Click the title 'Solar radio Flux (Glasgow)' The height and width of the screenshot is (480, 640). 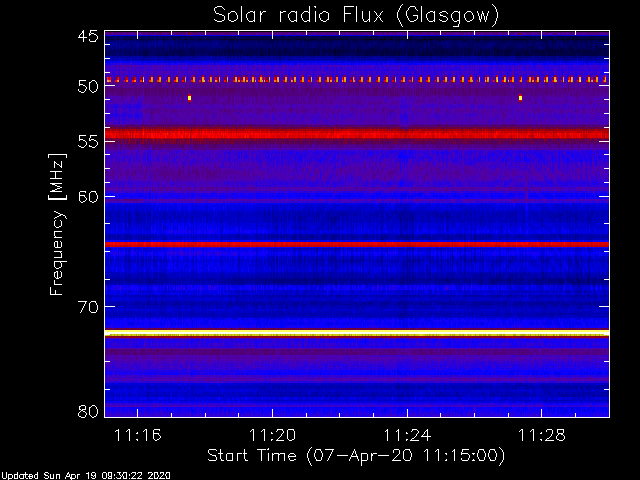click(x=356, y=16)
